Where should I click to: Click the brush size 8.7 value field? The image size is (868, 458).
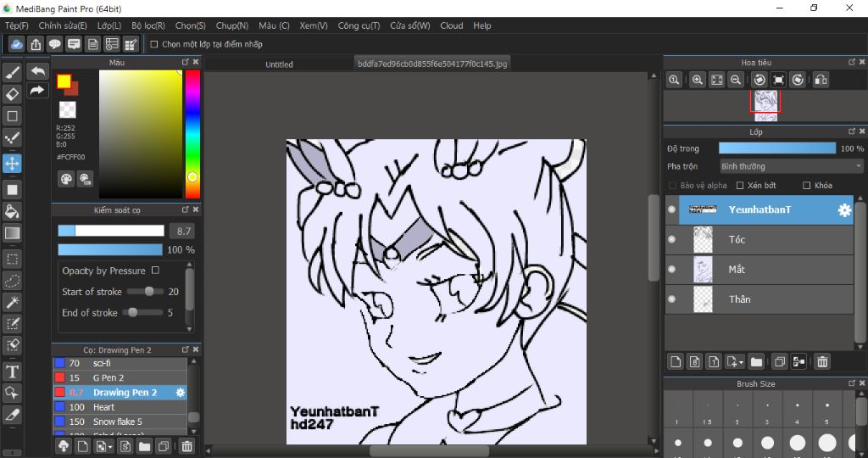click(x=183, y=231)
